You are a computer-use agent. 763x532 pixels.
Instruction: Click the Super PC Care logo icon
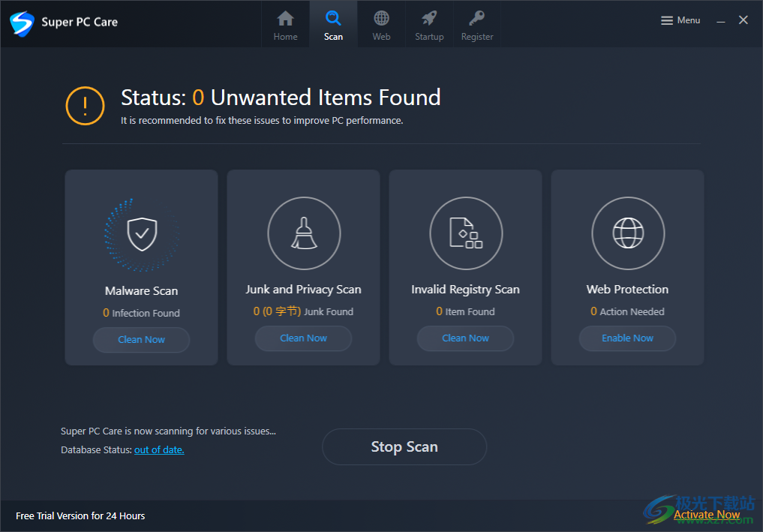pos(22,23)
